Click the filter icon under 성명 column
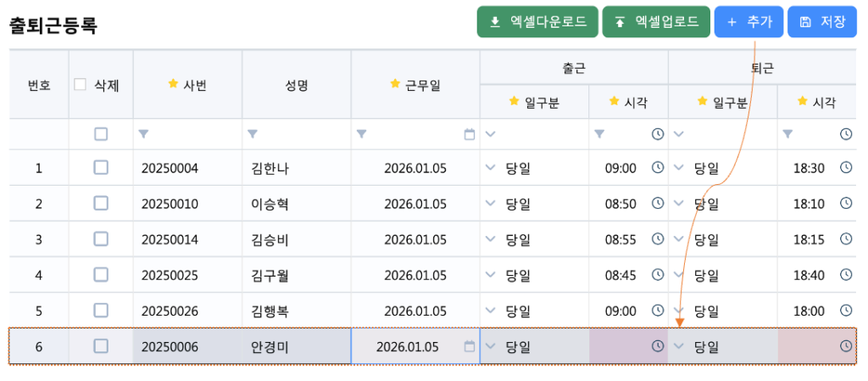 (x=253, y=134)
